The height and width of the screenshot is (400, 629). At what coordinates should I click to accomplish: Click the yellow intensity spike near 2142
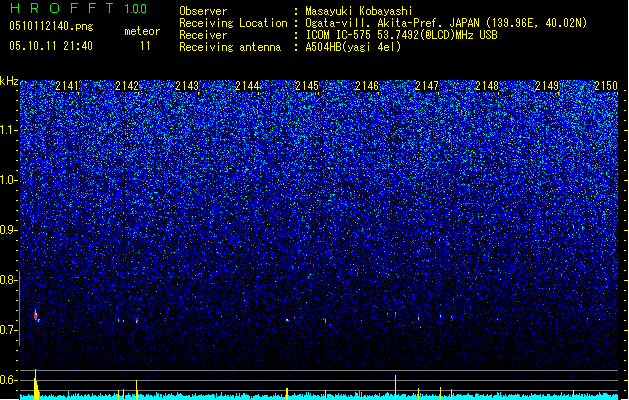[x=137, y=389]
